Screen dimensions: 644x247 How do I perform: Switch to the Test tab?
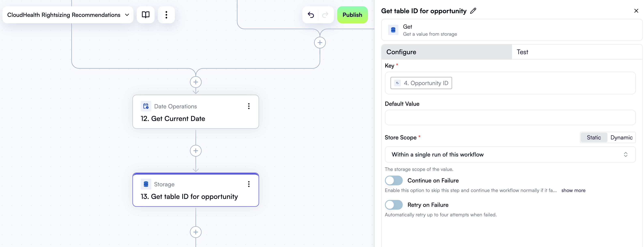click(522, 52)
